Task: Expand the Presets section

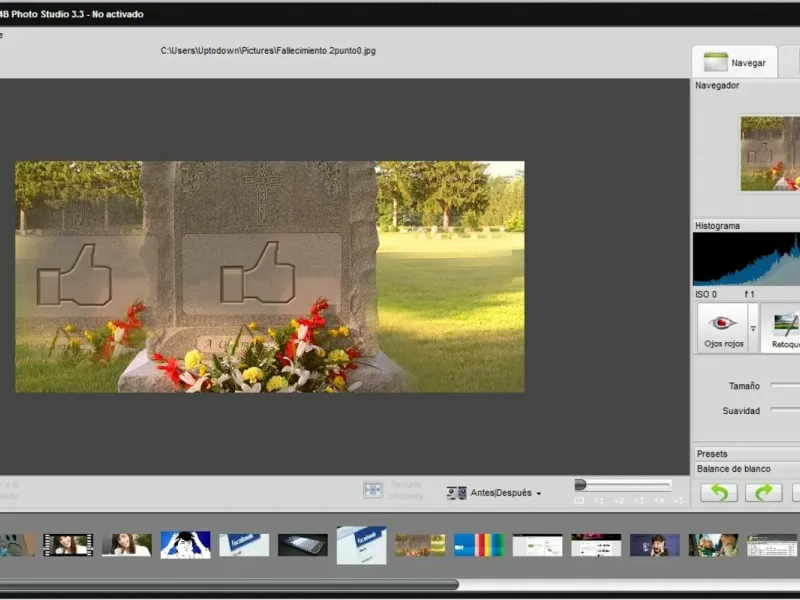Action: tap(712, 454)
